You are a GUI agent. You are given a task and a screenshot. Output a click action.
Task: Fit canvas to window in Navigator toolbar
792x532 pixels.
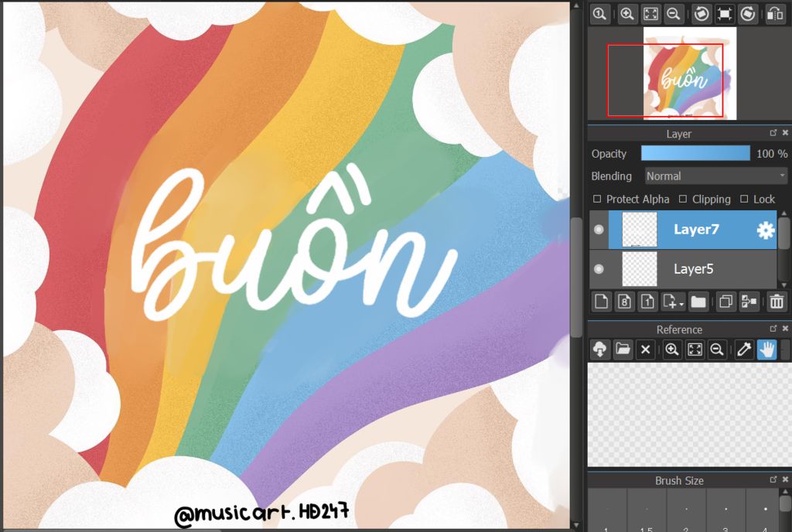coord(650,14)
